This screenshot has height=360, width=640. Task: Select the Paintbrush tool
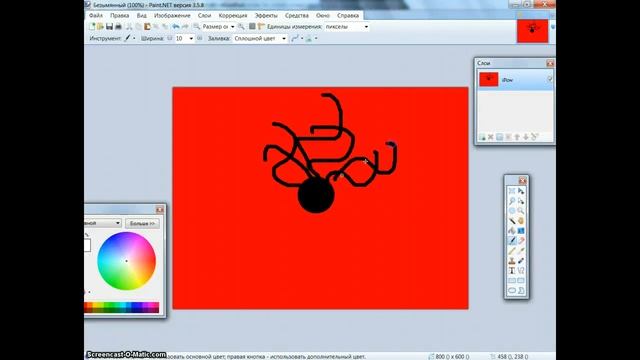click(512, 241)
